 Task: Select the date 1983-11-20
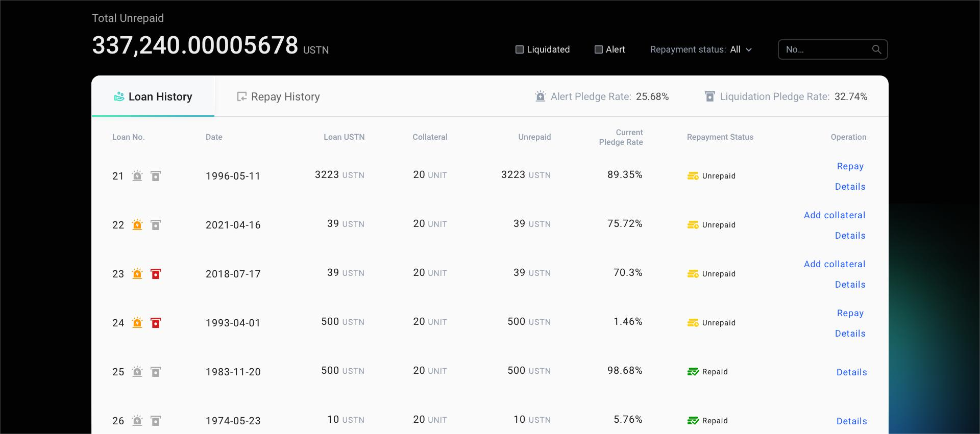(233, 372)
